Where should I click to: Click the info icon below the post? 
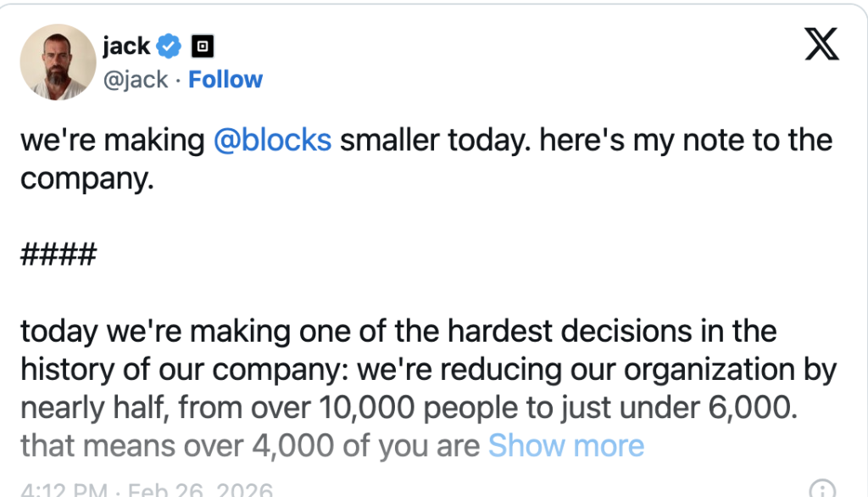[821, 489]
